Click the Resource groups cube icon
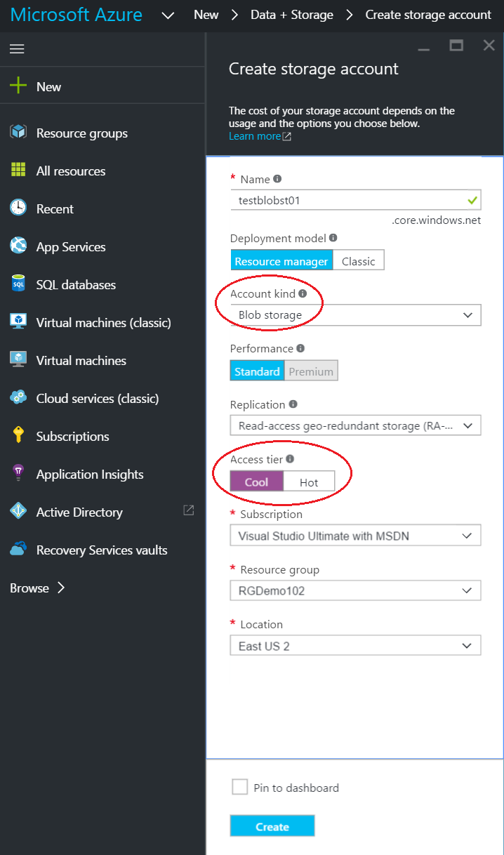 (18, 132)
